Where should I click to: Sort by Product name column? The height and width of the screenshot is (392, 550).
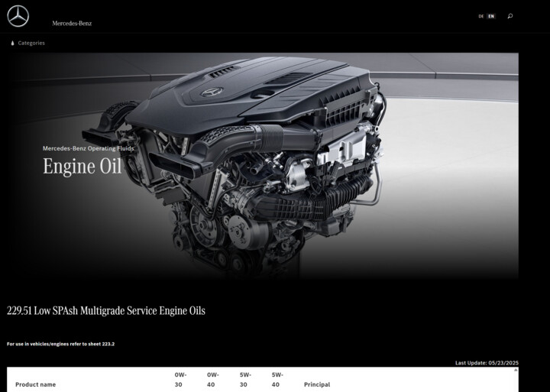[x=35, y=384]
